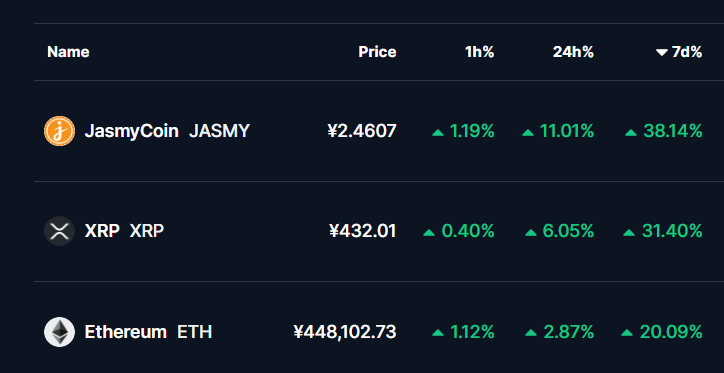
Task: Click the ETH ticker symbol
Action: pyautogui.click(x=194, y=332)
